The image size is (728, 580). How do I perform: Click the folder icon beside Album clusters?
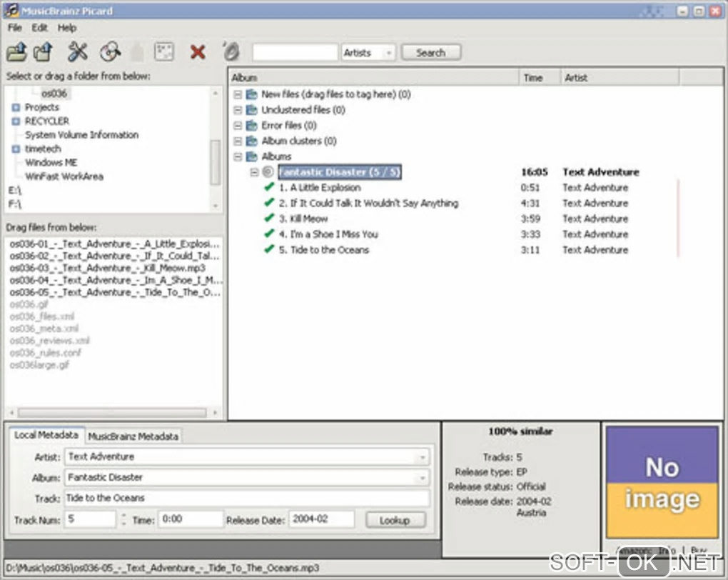tap(252, 141)
